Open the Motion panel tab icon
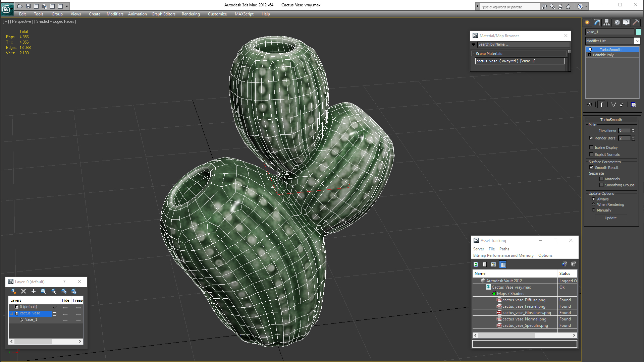 (x=617, y=22)
